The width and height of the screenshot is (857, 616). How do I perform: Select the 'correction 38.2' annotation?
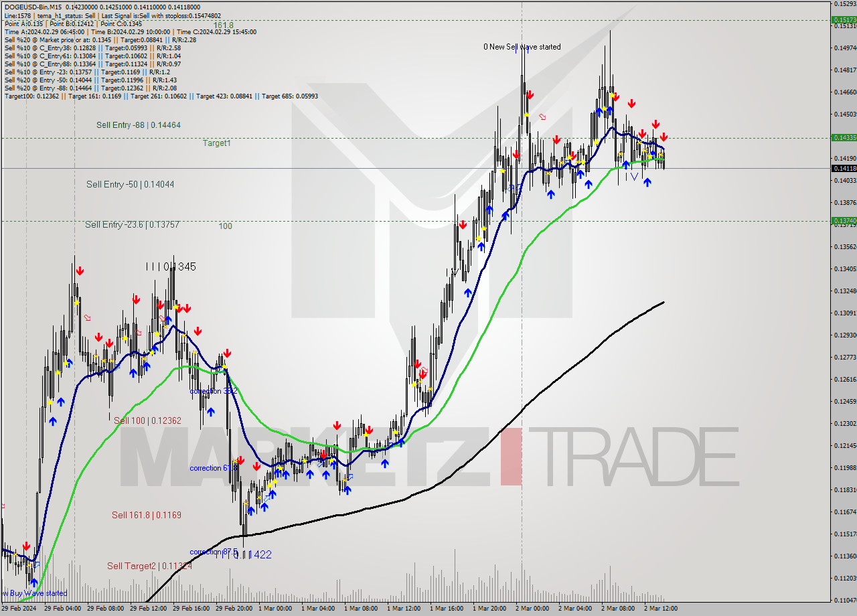click(214, 391)
